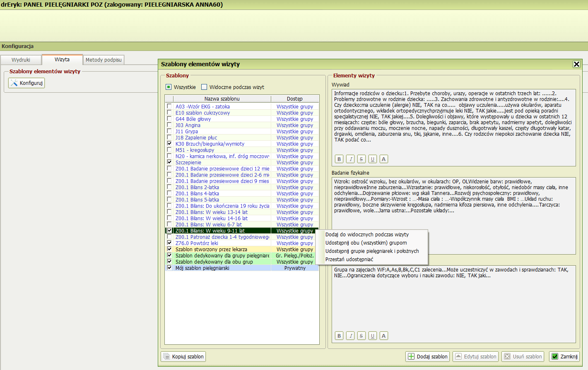This screenshot has height=370, width=588.
Task: Open the 'Wydruki' tab
Action: (21, 60)
